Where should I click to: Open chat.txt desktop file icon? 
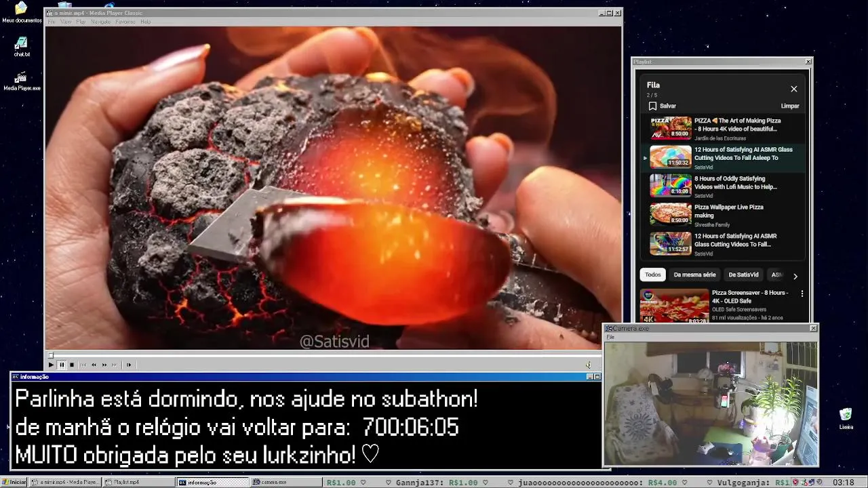pos(22,46)
